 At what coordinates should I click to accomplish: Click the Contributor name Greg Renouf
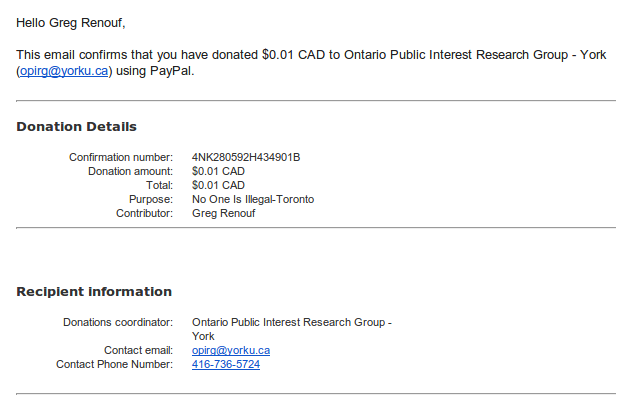[x=223, y=213]
